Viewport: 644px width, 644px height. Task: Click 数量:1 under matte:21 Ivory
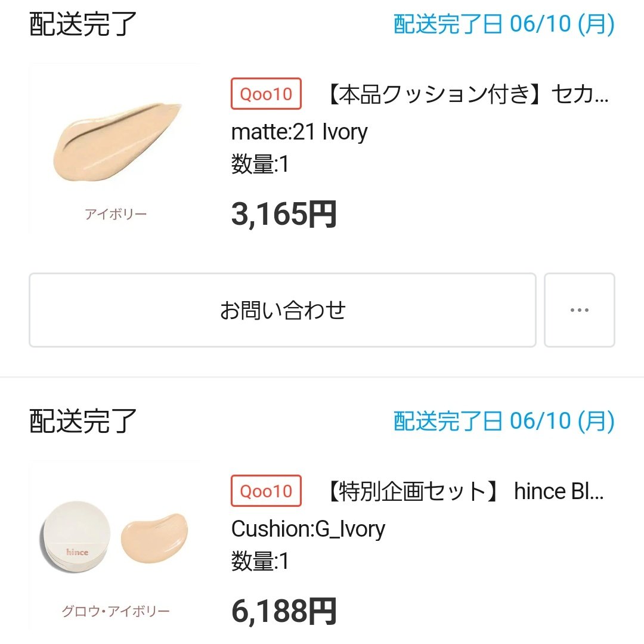click(260, 164)
